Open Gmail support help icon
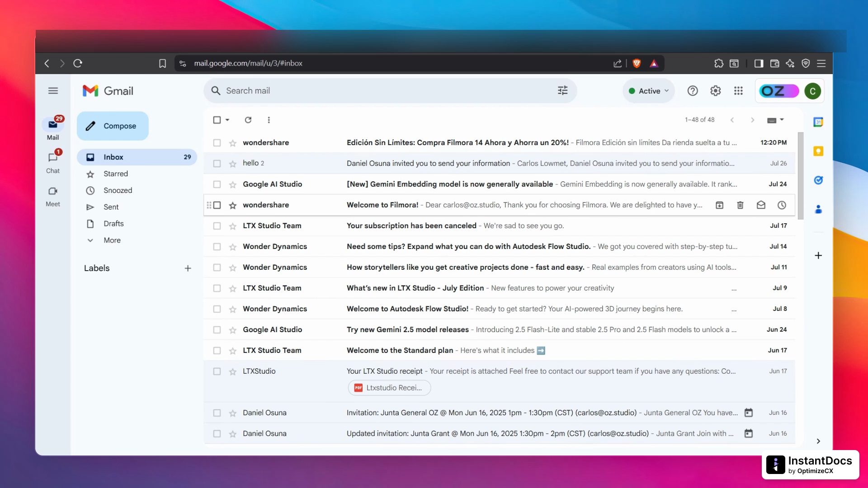Image resolution: width=868 pixels, height=488 pixels. (693, 91)
